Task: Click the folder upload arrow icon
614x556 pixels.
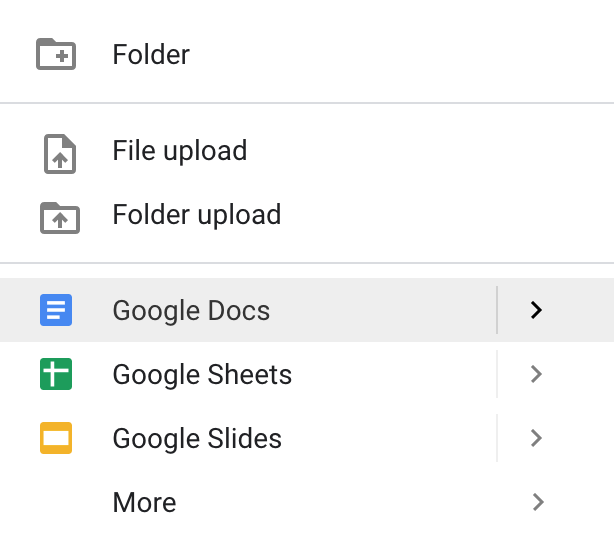Action: click(60, 218)
